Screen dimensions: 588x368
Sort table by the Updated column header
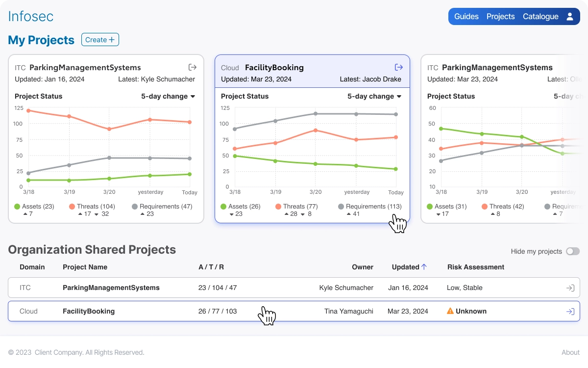click(x=405, y=267)
